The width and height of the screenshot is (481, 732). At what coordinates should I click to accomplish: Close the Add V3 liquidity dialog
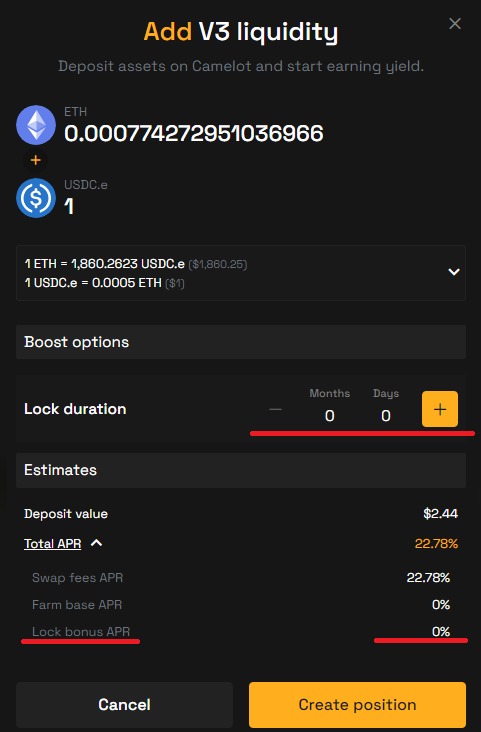pos(455,24)
